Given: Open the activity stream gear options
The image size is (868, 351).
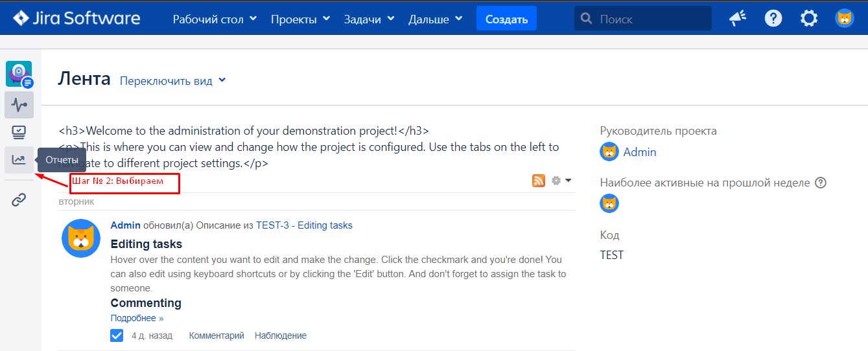Looking at the screenshot, I should (561, 181).
